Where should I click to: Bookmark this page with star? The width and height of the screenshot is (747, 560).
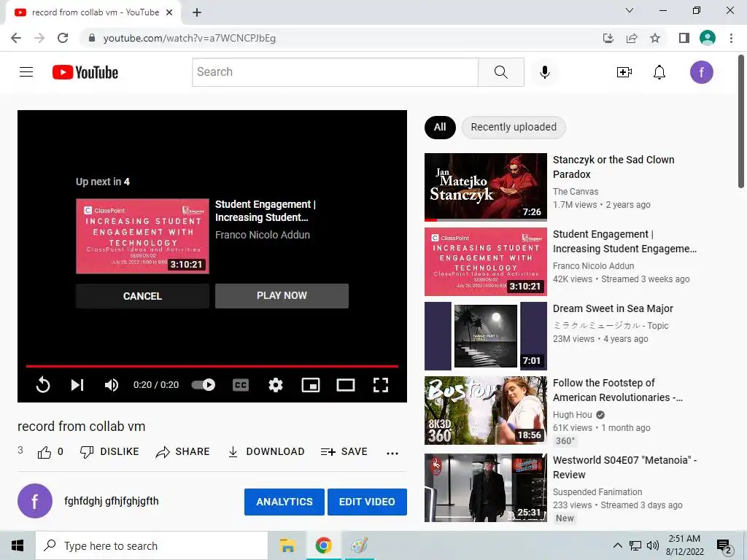[655, 38]
